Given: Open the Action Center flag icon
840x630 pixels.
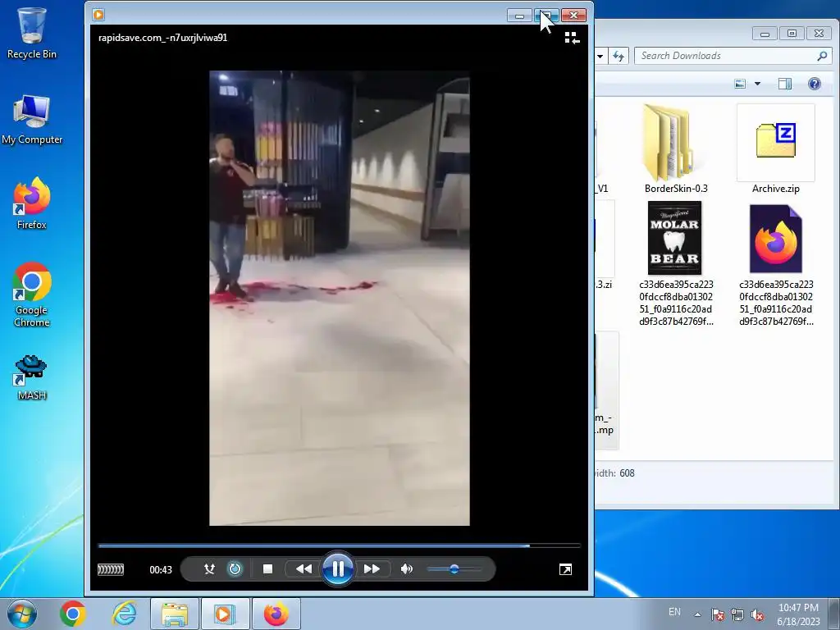Looking at the screenshot, I should tap(718, 614).
